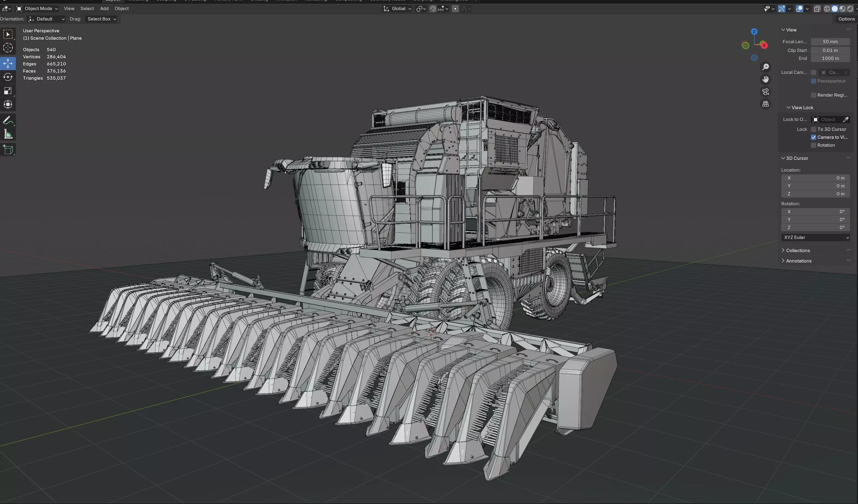The image size is (858, 504).
Task: Open viewport object visibility dropdown
Action: pyautogui.click(x=769, y=9)
